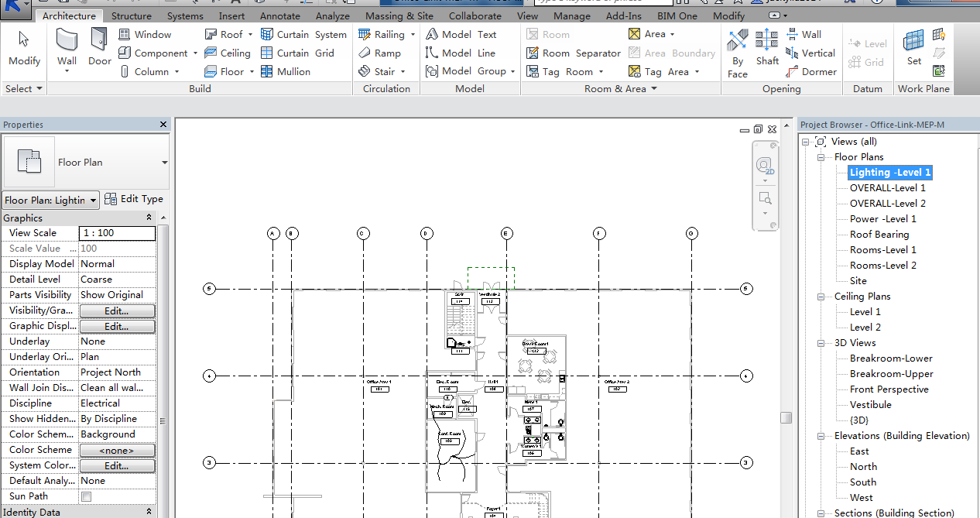
Task: Expand the Room & Area panel dropdown
Action: click(x=654, y=89)
